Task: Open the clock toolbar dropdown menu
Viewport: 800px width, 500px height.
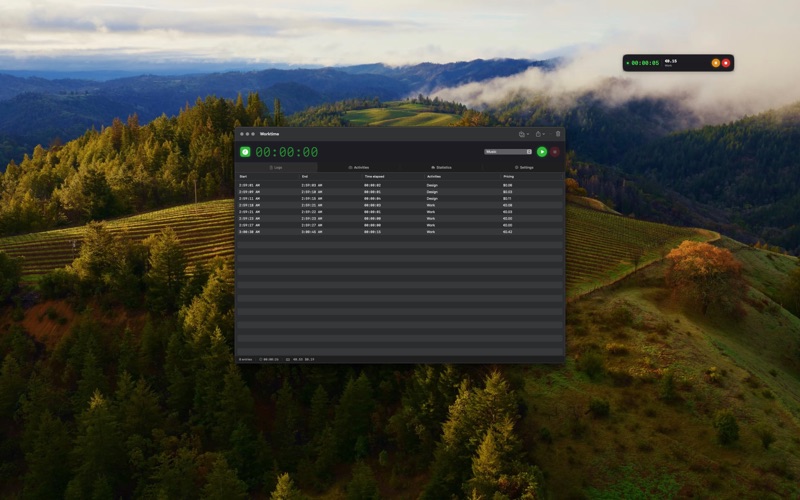Action: (x=523, y=134)
